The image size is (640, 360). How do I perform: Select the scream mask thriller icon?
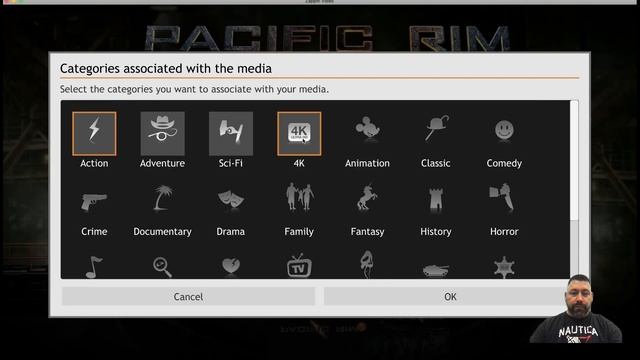pos(367,264)
